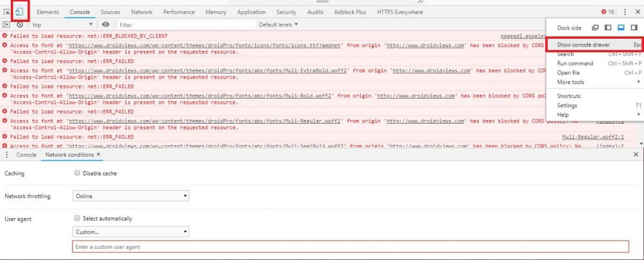This screenshot has height=260, width=644.
Task: Open the live expression eye icon
Action: click(x=106, y=24)
